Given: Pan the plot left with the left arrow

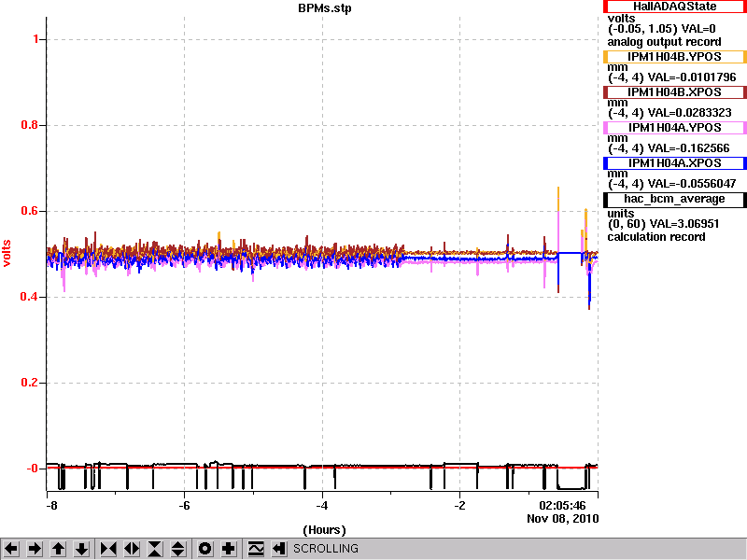Looking at the screenshot, I should (11, 549).
